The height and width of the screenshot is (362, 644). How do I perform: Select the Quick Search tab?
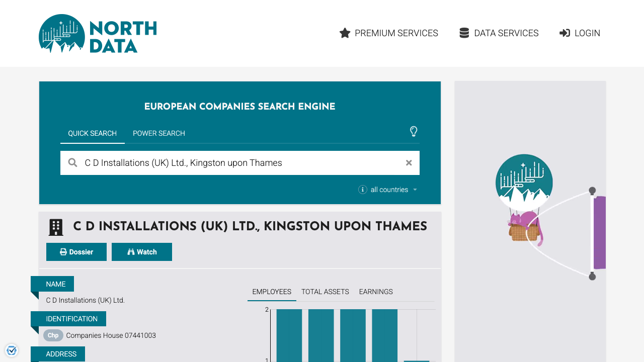93,133
